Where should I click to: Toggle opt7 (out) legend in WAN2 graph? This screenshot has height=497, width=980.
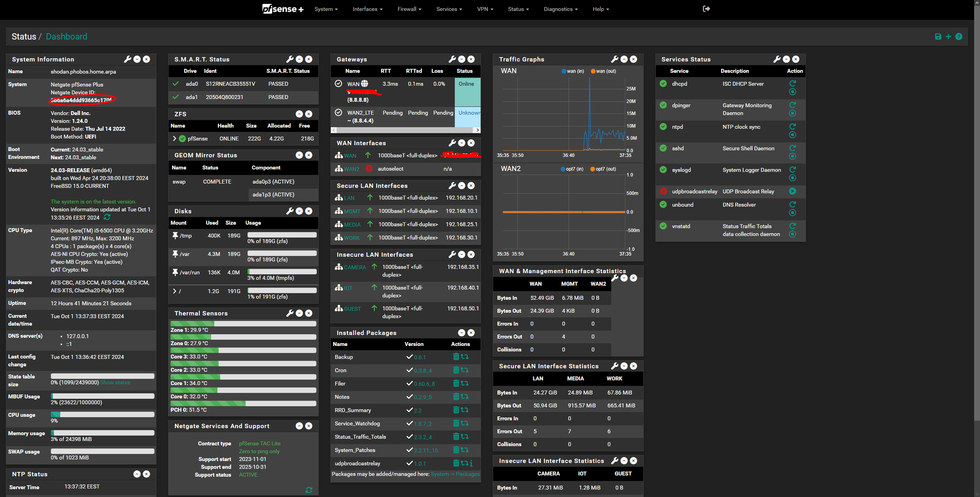603,169
